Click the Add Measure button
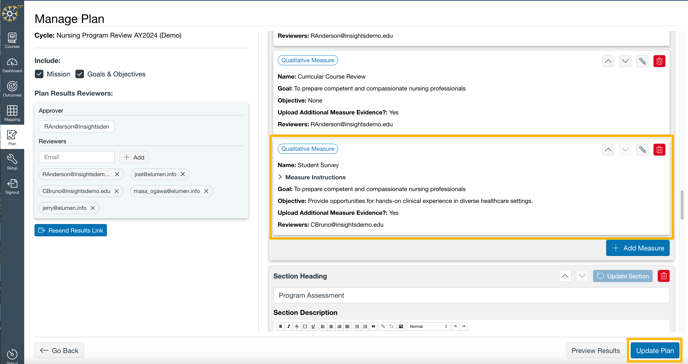Viewport: 688px width, 364px height. [638, 248]
